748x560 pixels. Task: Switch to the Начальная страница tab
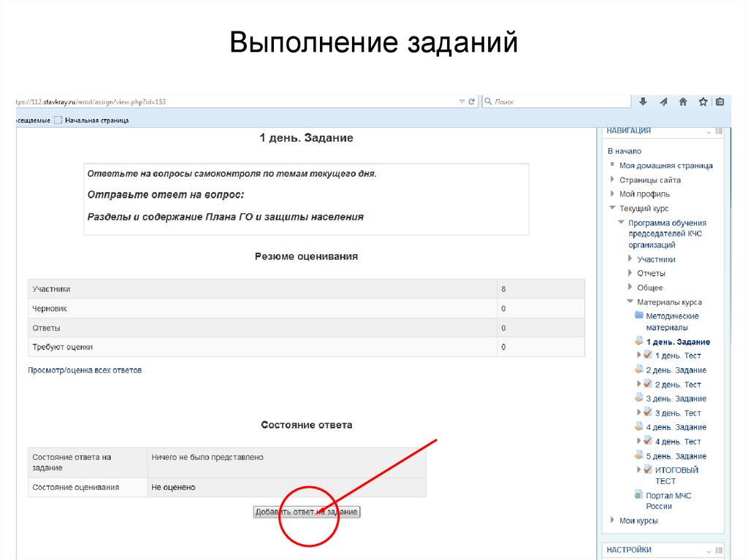(x=99, y=119)
